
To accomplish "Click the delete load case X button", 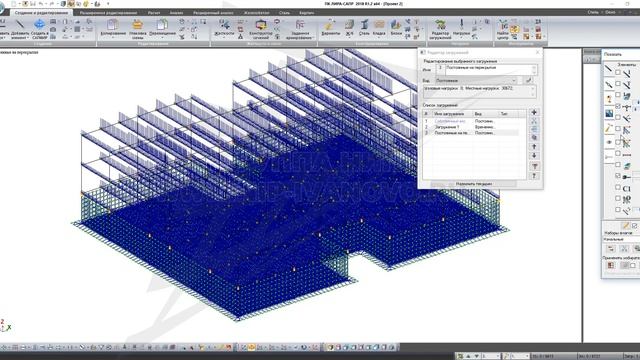I will point(534,121).
